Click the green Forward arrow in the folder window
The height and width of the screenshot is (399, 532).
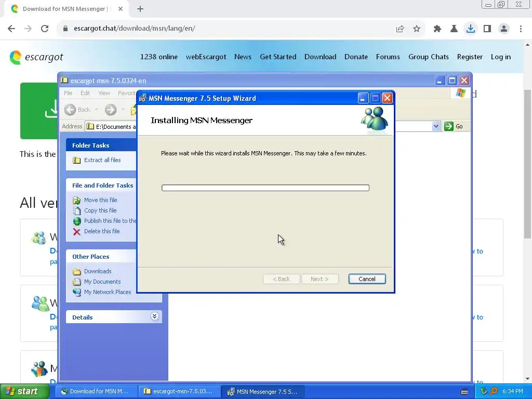(111, 110)
